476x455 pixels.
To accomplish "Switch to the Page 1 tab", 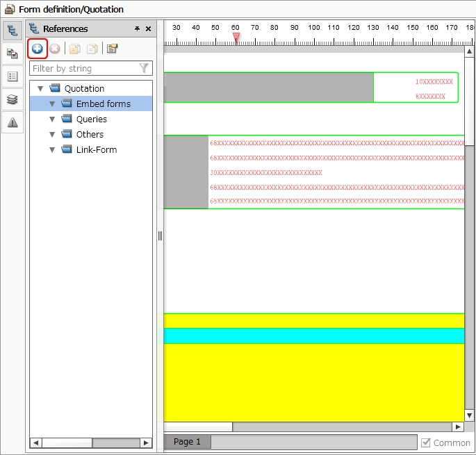I will [187, 442].
